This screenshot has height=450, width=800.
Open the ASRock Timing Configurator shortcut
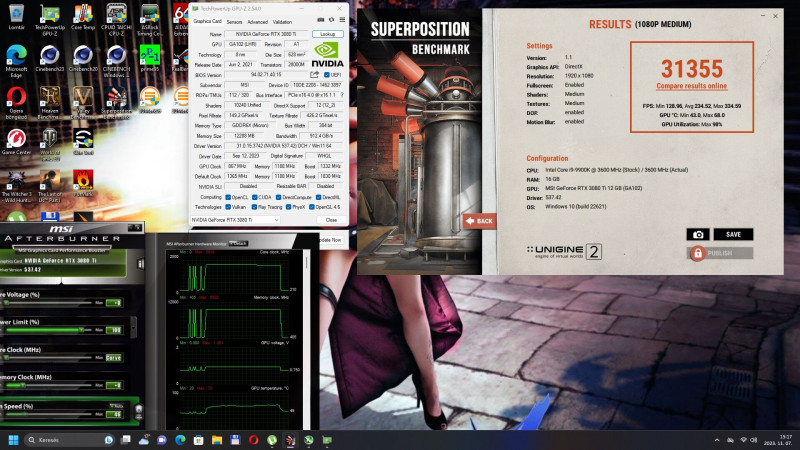click(149, 19)
